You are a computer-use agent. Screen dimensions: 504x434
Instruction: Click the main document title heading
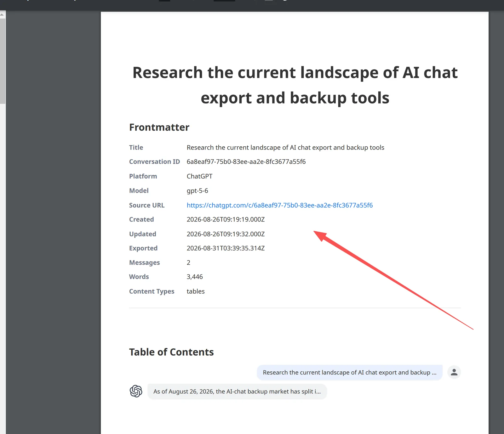point(295,85)
